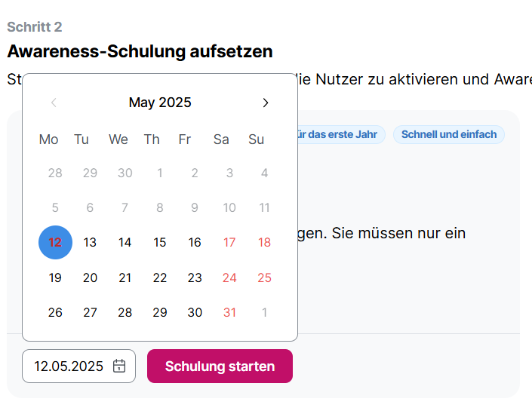
Task: Click the Schulung starten button
Action: click(x=220, y=366)
